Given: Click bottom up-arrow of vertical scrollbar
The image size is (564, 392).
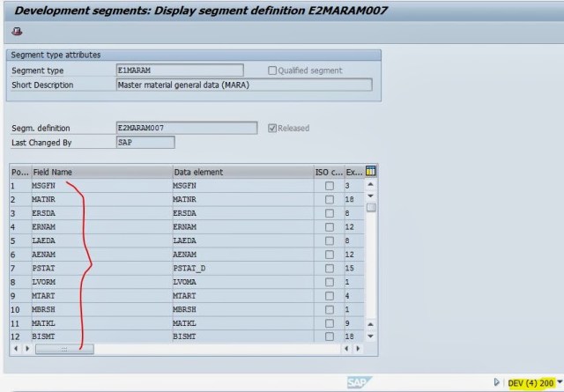Looking at the screenshot, I should [x=370, y=324].
